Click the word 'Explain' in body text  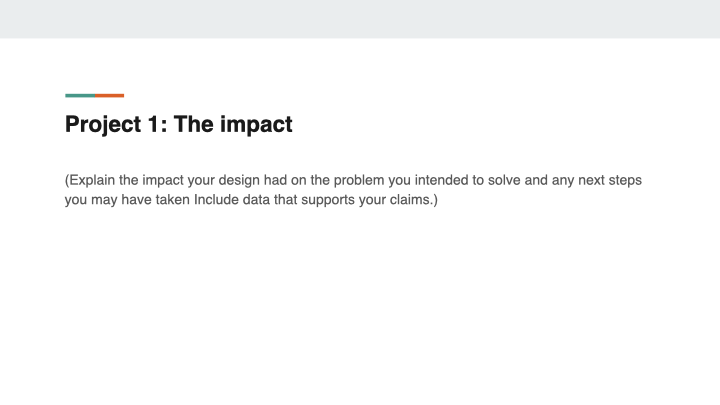tap(92, 181)
